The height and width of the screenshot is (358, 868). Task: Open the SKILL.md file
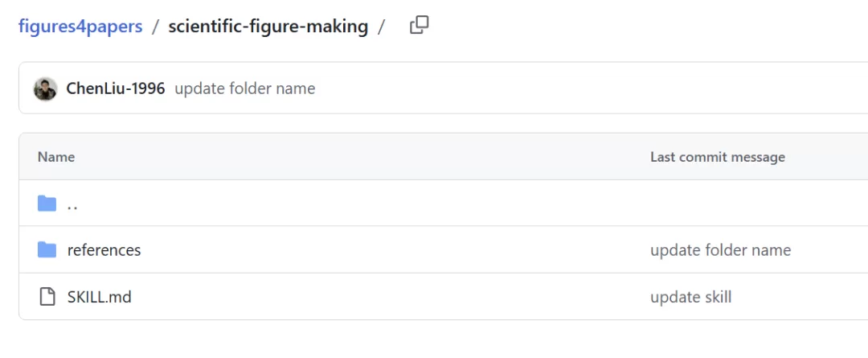click(99, 297)
